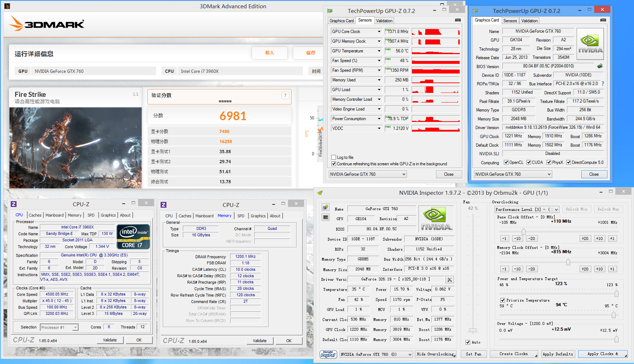The height and width of the screenshot is (364, 634).
Task: Toggle the PhysX checkbox in GPU-Z
Action: point(549,162)
